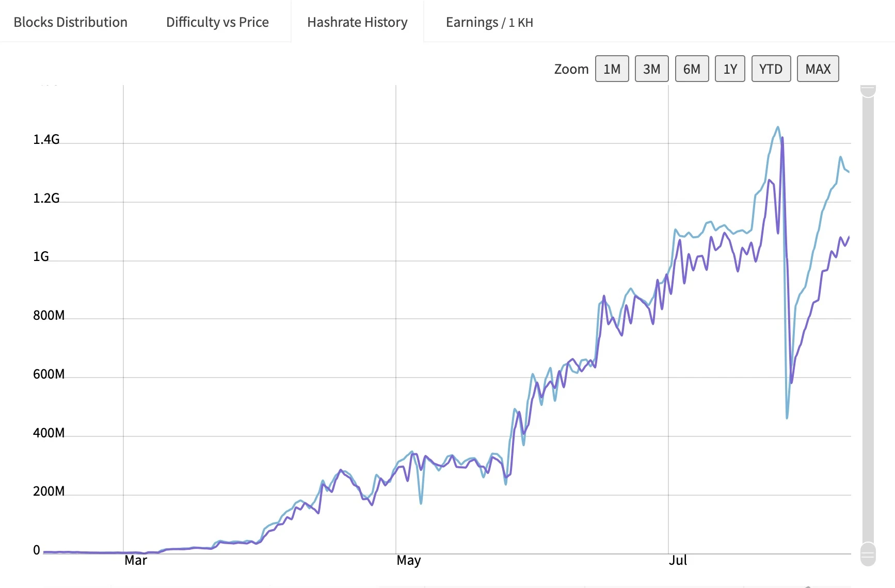
Task: Grab the top handle of vertical range slider
Action: pyautogui.click(x=868, y=91)
